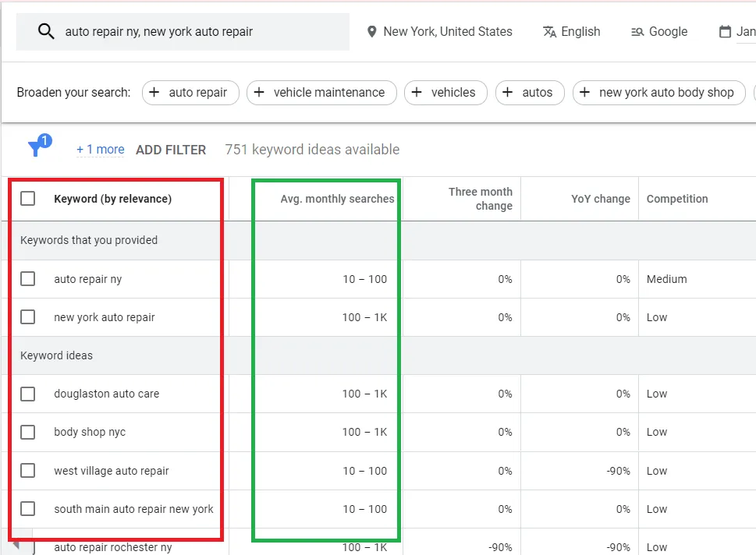Open New York, United States location selector

(447, 32)
